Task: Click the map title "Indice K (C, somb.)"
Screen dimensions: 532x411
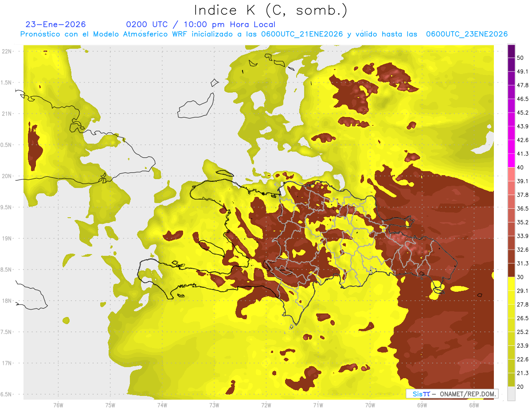Action: click(270, 11)
